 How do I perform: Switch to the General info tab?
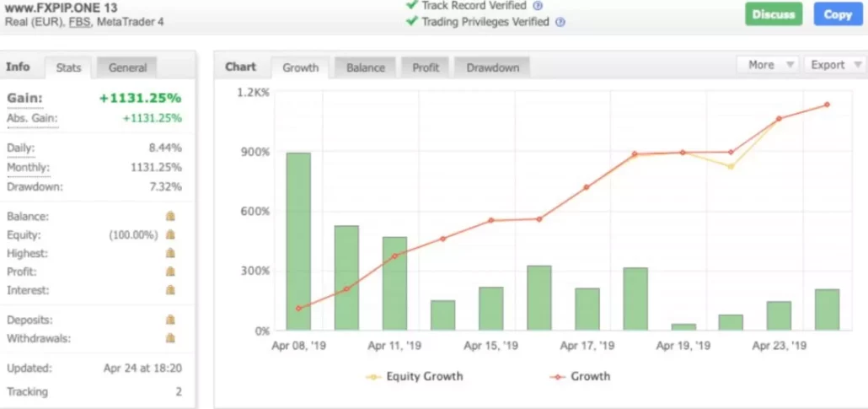[x=127, y=67]
